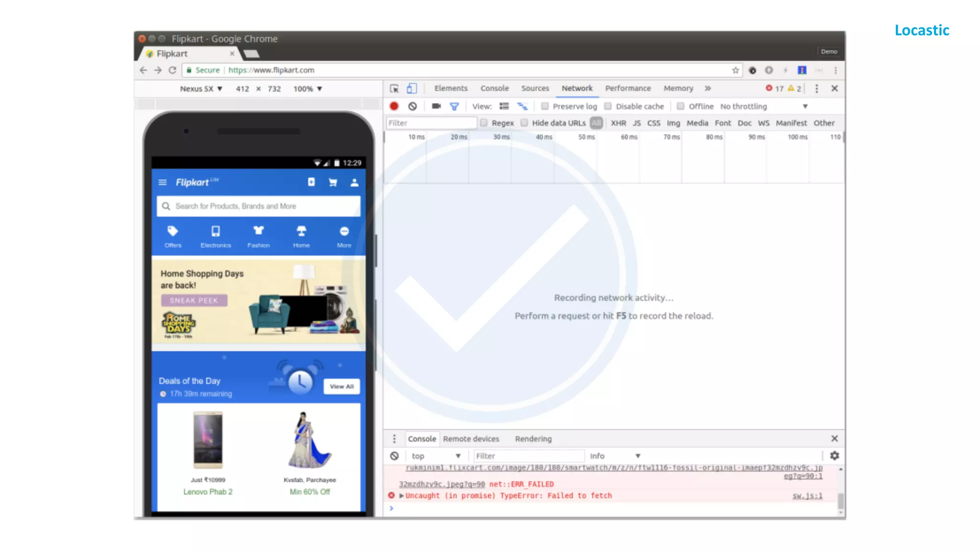Toggle the device toolbar icon
The image size is (980, 551).
[x=412, y=88]
